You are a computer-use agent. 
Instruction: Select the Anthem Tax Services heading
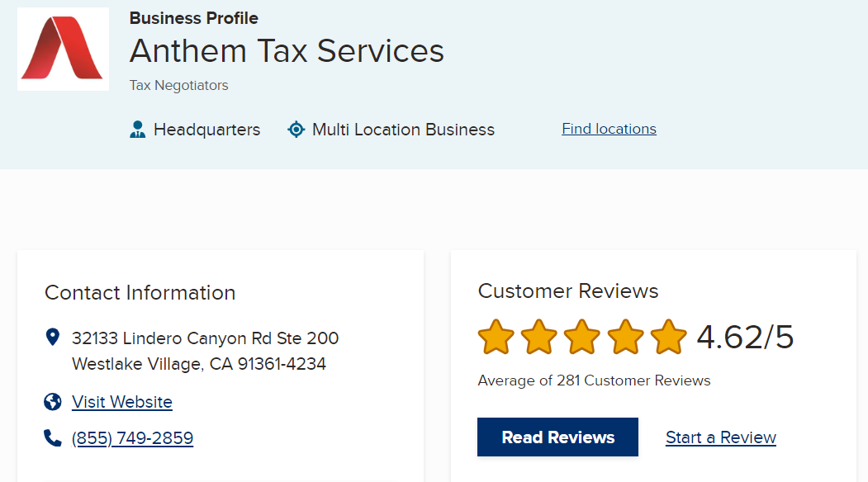[286, 51]
